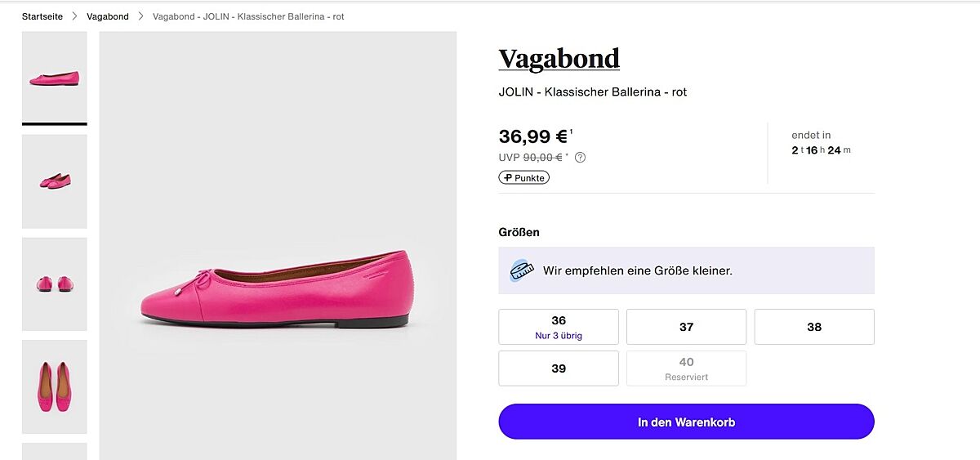Image resolution: width=980 pixels, height=460 pixels.
Task: Select size 36
Action: [x=559, y=327]
